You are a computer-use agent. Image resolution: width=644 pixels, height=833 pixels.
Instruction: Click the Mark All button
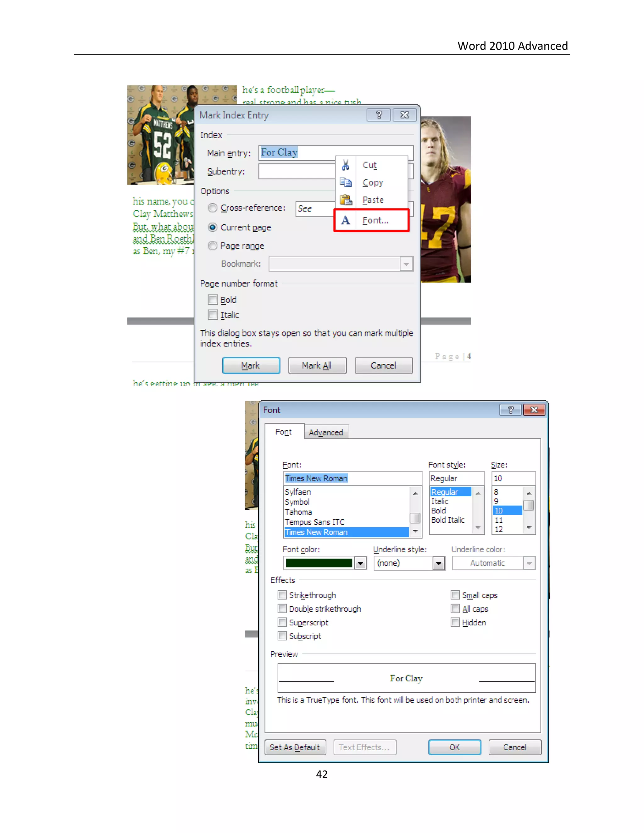317,365
